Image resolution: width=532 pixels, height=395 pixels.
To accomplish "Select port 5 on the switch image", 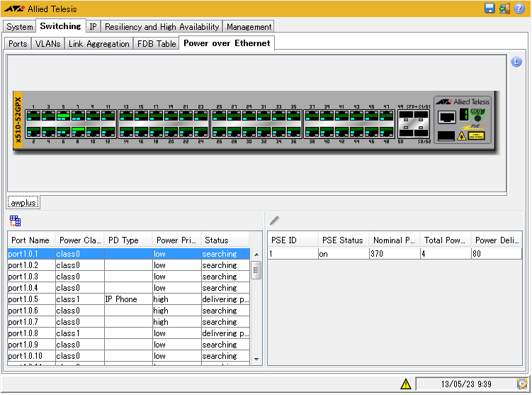I will point(64,116).
